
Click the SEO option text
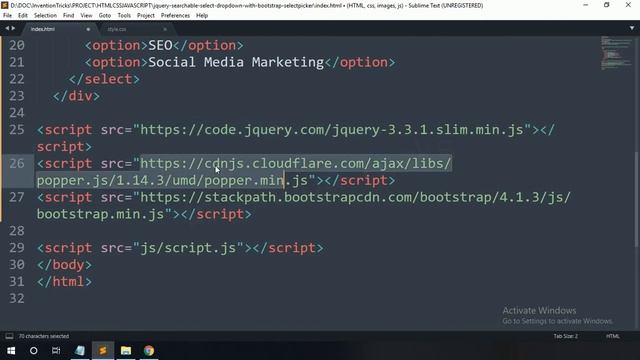[160, 45]
